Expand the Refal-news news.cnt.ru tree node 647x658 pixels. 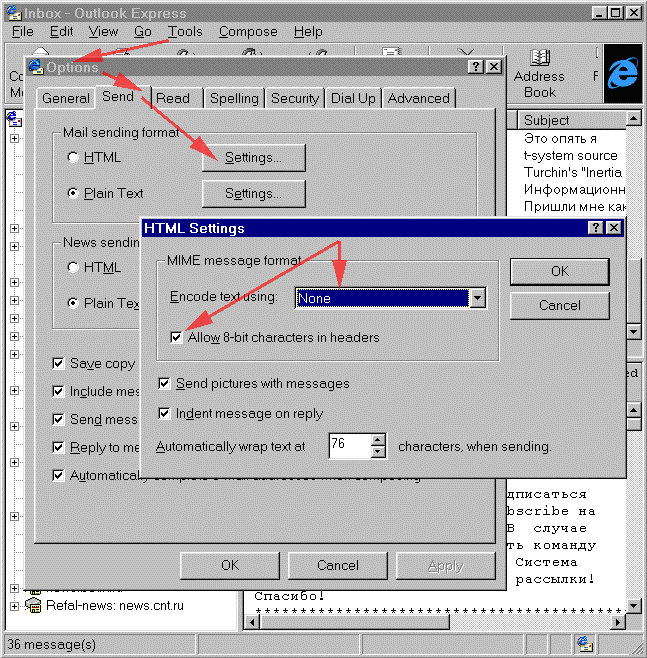click(x=14, y=606)
